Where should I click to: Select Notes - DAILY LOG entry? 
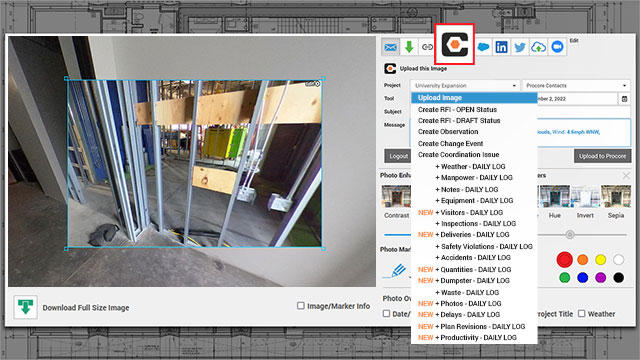467,189
